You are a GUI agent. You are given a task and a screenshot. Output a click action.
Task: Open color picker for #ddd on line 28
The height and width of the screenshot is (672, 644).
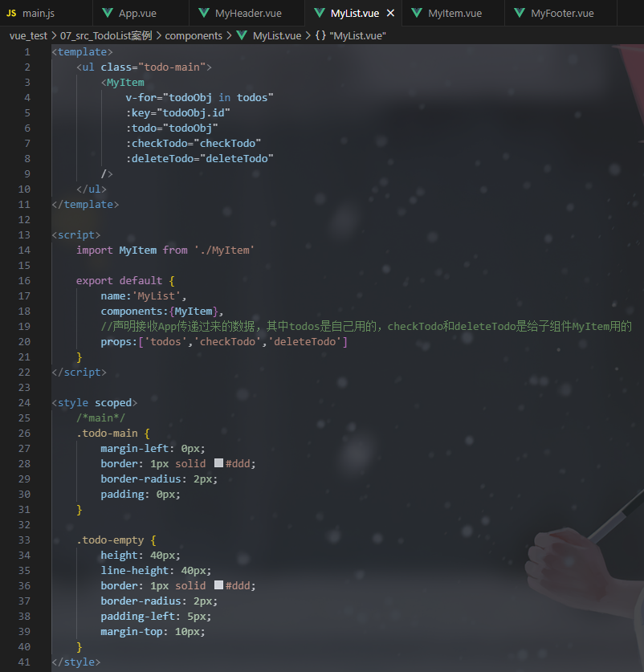click(x=218, y=463)
